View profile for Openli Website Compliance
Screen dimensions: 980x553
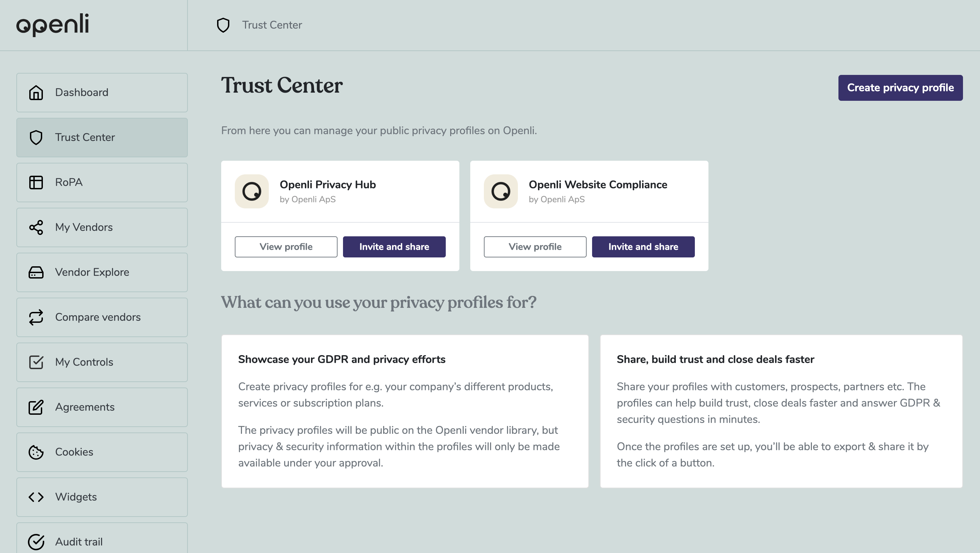(535, 247)
